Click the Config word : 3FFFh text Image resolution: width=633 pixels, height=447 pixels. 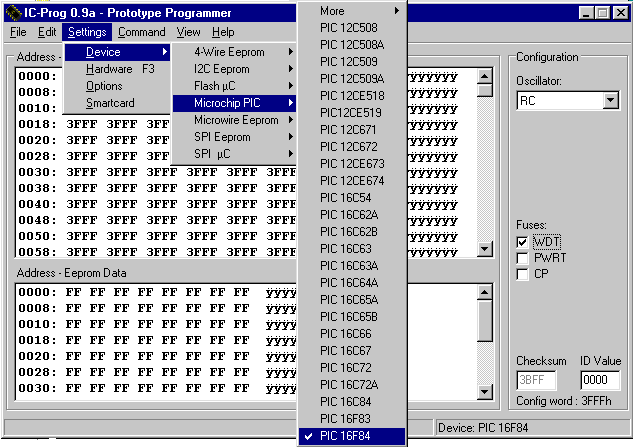point(564,401)
